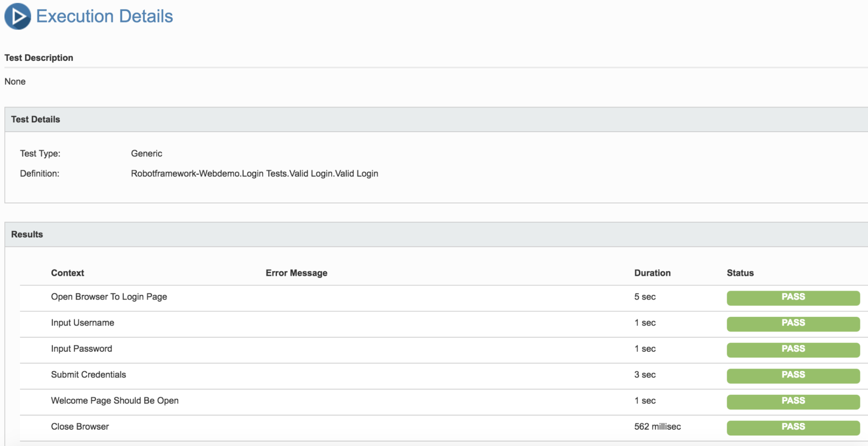This screenshot has height=446, width=868.
Task: Click the Results panel header
Action: (x=436, y=235)
